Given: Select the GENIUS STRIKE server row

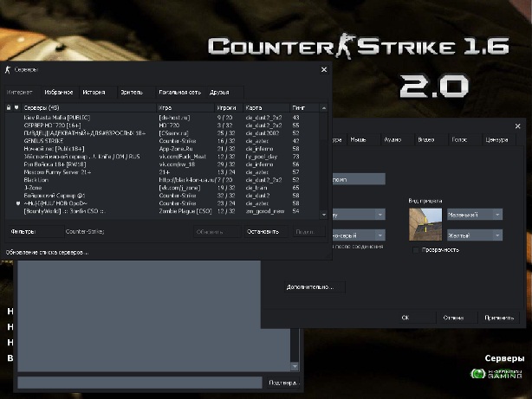Looking at the screenshot, I should click(162, 141).
